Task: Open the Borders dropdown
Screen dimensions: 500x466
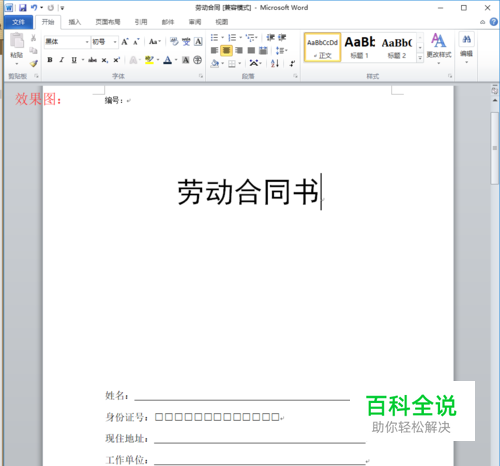Action: (239, 63)
